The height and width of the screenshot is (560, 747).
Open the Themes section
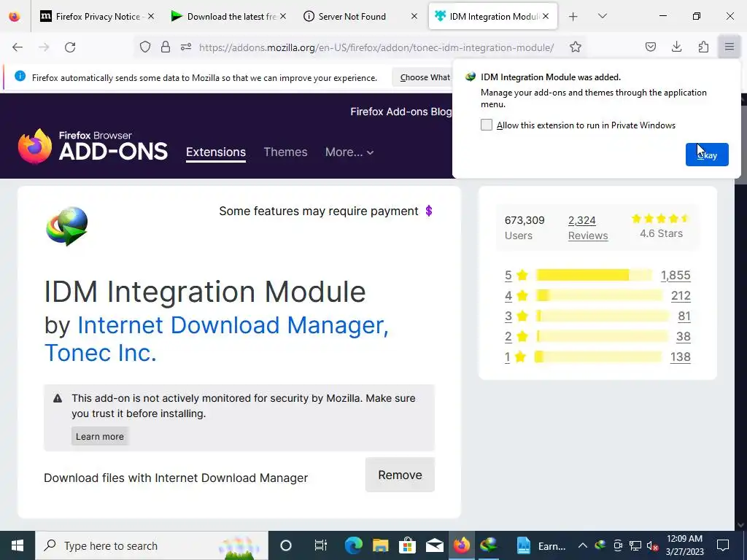pyautogui.click(x=285, y=152)
